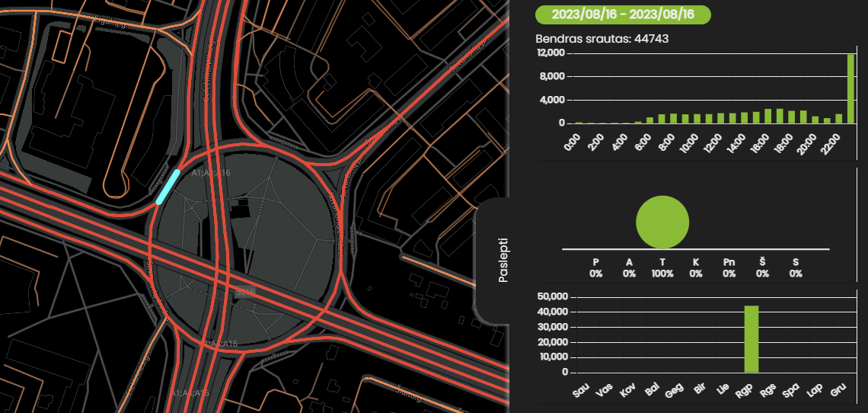Click the Geg month label
The width and height of the screenshot is (868, 413).
click(x=676, y=391)
